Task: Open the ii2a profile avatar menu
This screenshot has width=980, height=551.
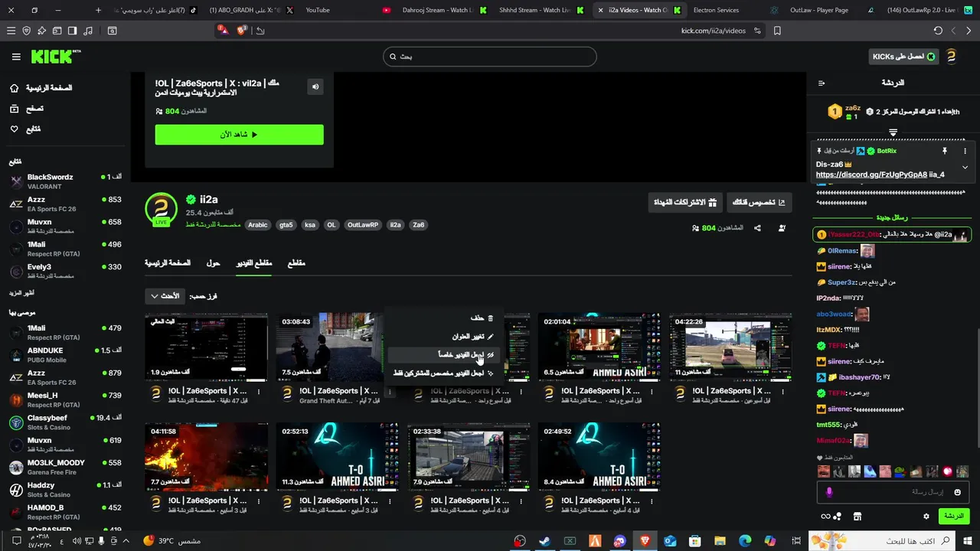Action: 951,57
